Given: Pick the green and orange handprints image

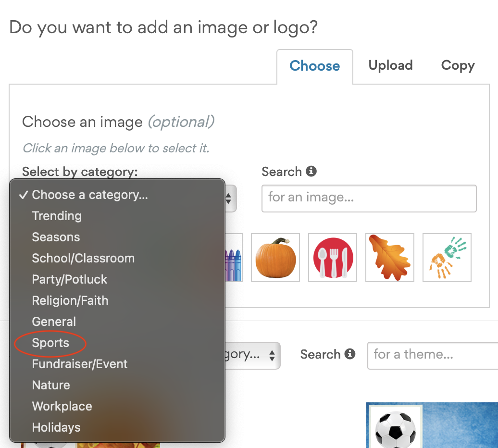Looking at the screenshot, I should pos(447,258).
